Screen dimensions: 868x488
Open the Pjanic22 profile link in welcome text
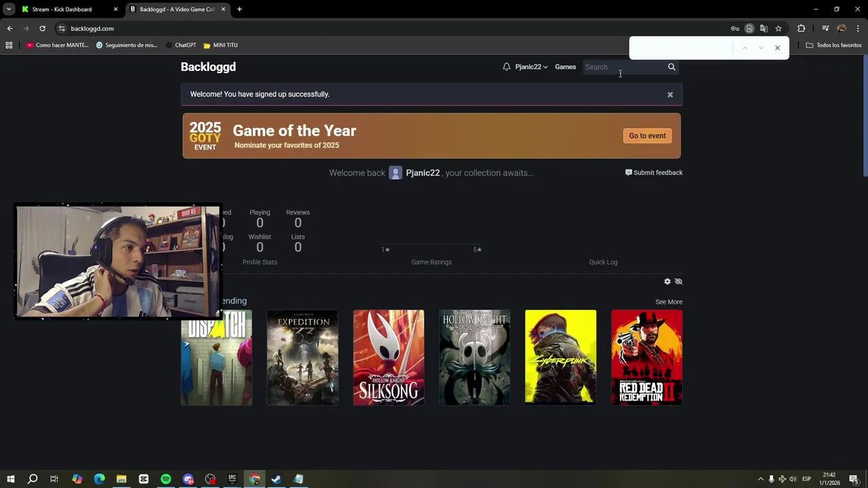(x=422, y=173)
